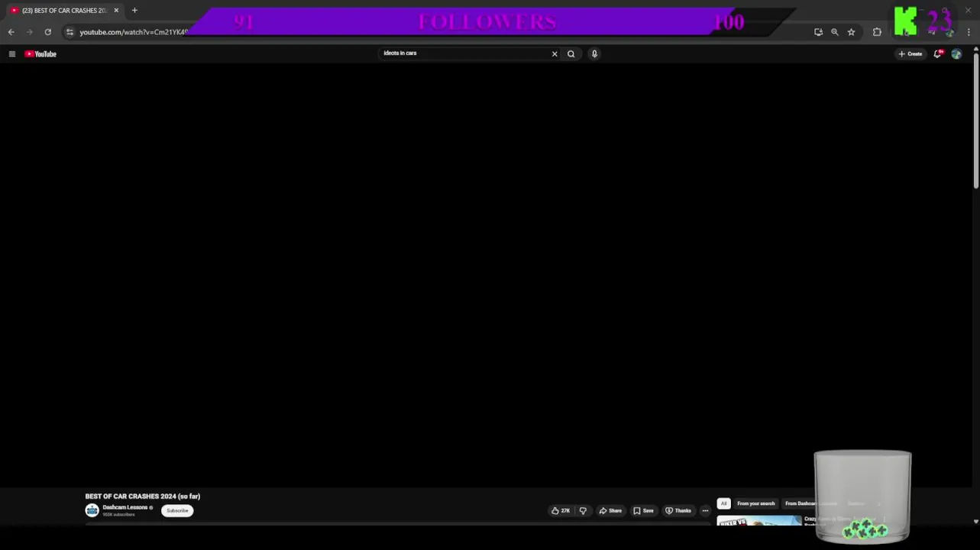Image resolution: width=980 pixels, height=550 pixels.
Task: Open more actions ellipsis below video
Action: pyautogui.click(x=705, y=510)
